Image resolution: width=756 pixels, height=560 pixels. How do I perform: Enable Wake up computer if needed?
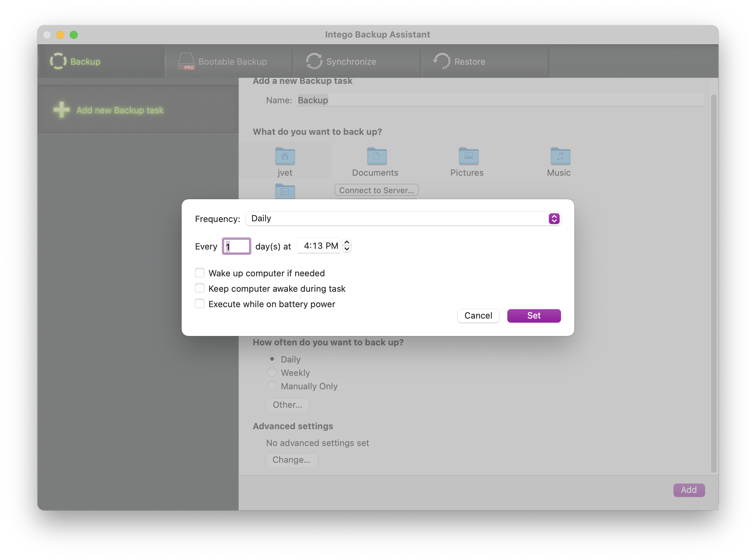(x=200, y=273)
